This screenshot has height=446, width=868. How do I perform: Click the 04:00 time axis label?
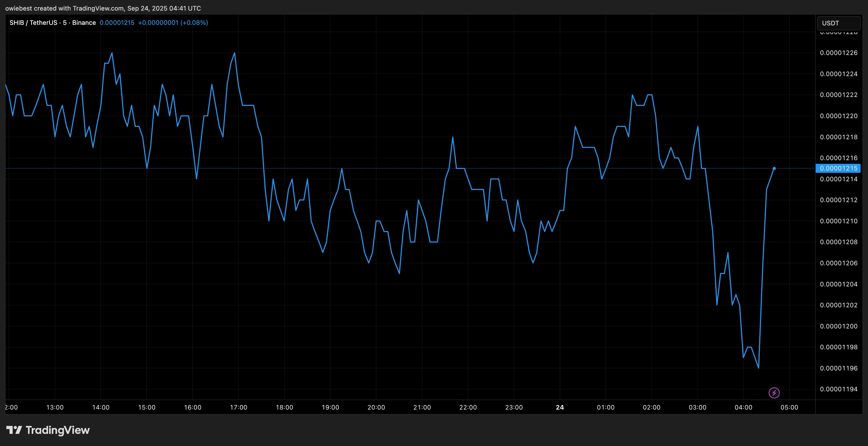[x=743, y=407]
